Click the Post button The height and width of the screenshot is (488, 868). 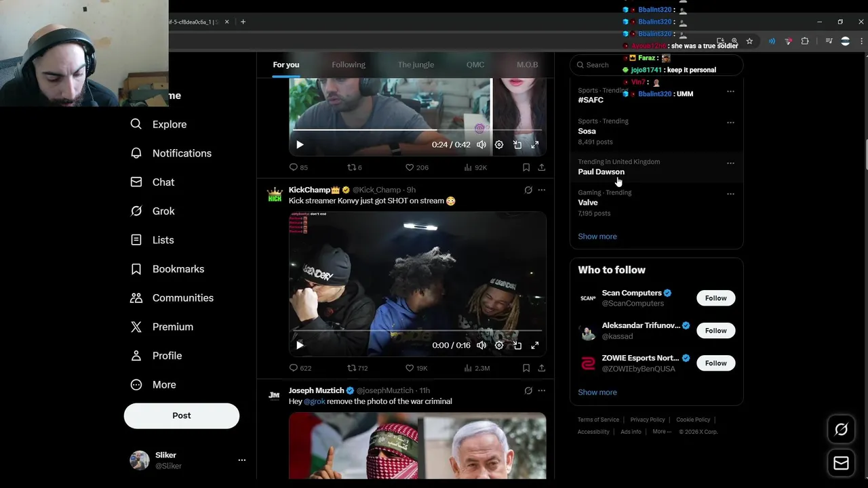(182, 415)
